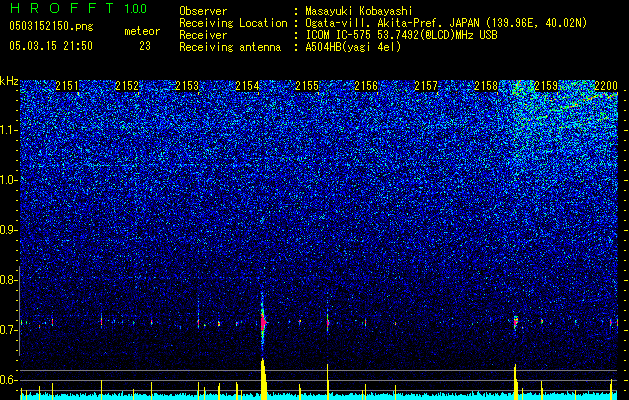Click the strong red meteor echo after 2154

click(x=263, y=322)
